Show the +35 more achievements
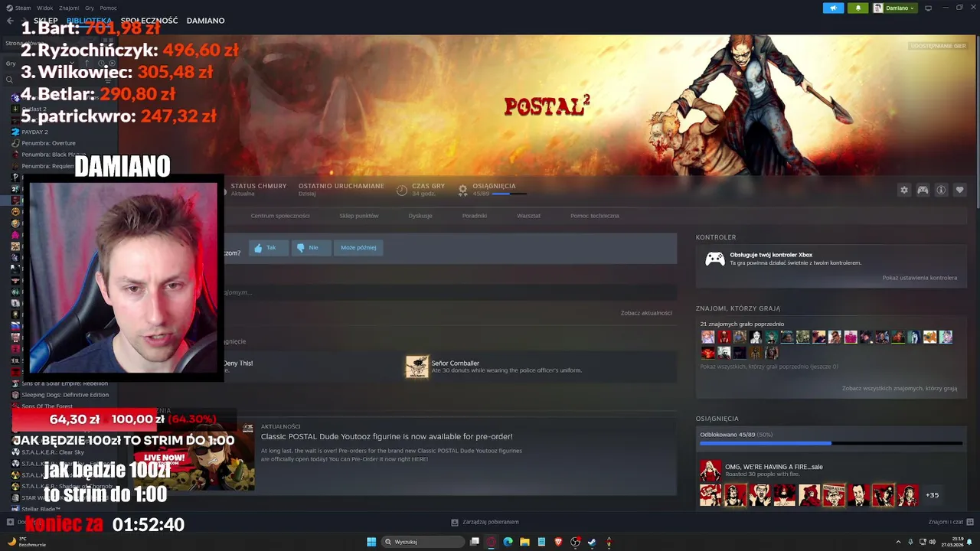 pyautogui.click(x=932, y=495)
